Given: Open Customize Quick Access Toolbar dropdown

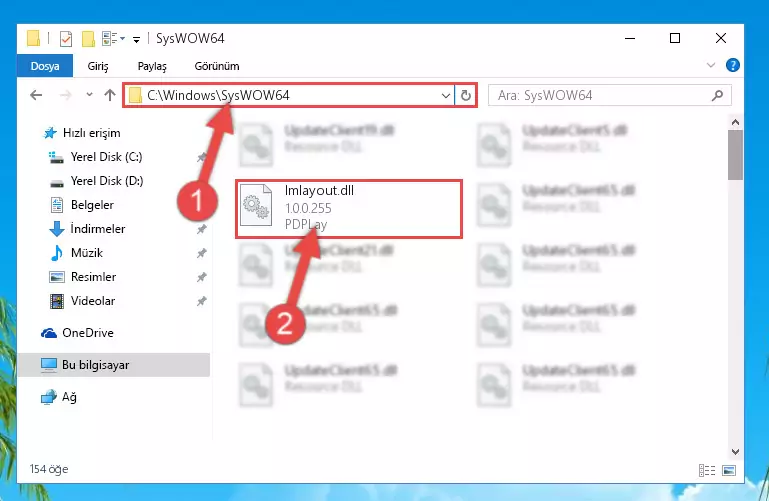Looking at the screenshot, I should [x=136, y=39].
